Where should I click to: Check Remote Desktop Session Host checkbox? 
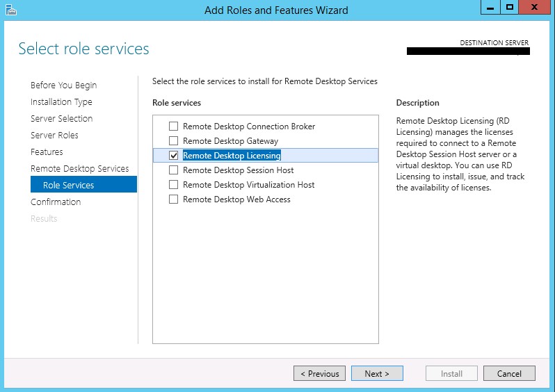(173, 170)
